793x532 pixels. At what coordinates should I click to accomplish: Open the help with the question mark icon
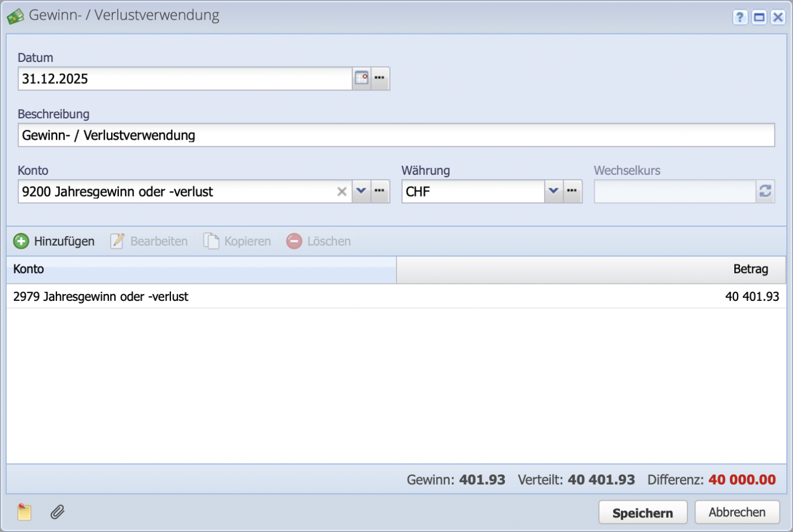(739, 17)
